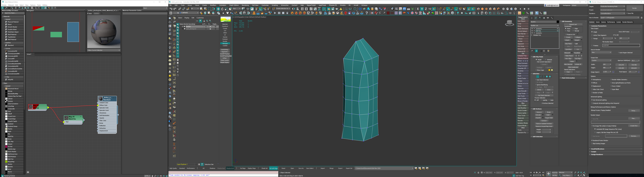Restrict to Z axis constraint icon

click(426, 9)
